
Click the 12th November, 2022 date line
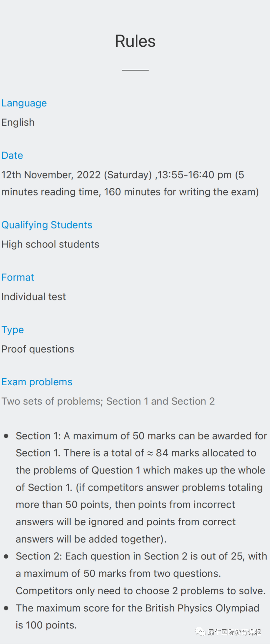point(130,183)
